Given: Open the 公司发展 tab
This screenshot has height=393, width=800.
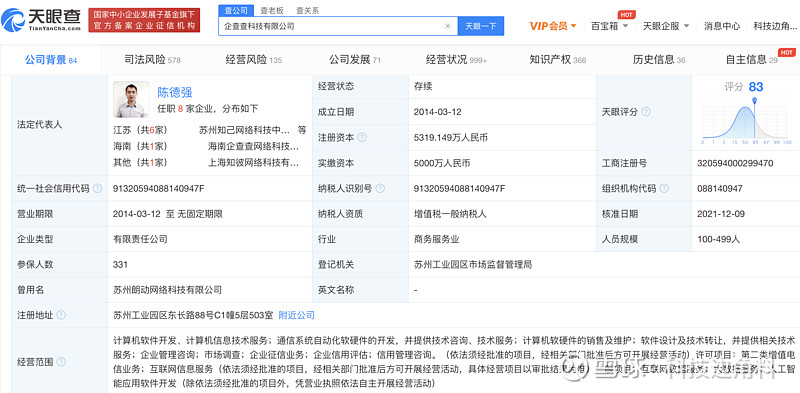Looking at the screenshot, I should (x=355, y=60).
